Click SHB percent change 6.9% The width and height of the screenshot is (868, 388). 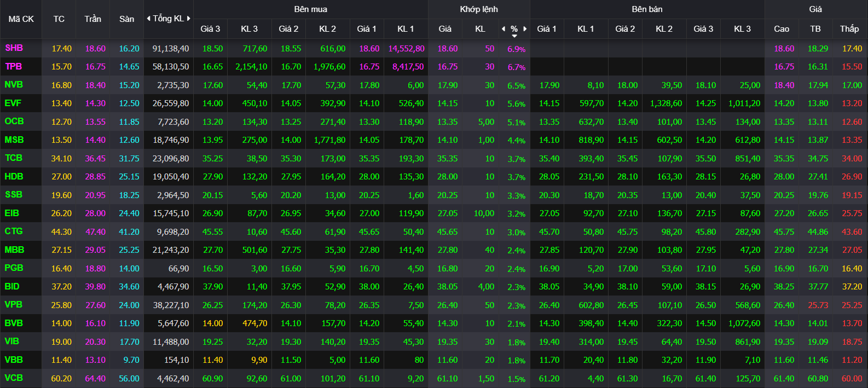click(x=516, y=49)
